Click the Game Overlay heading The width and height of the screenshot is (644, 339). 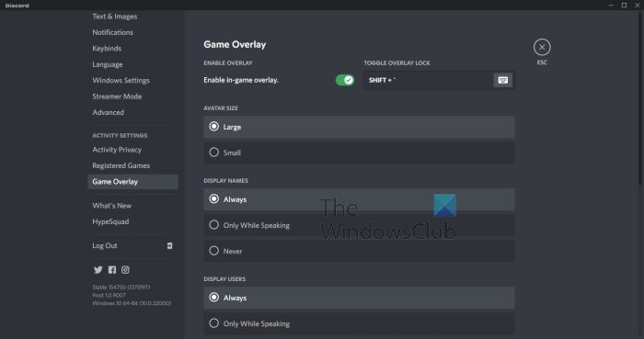[235, 44]
